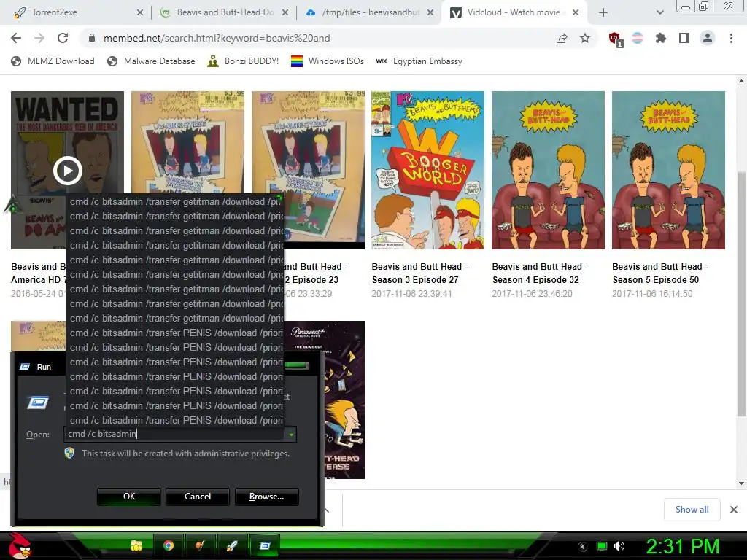Screen dimensions: 747x560
Task: Open the Bonzi BUDDY! bookmark
Action: (243, 61)
